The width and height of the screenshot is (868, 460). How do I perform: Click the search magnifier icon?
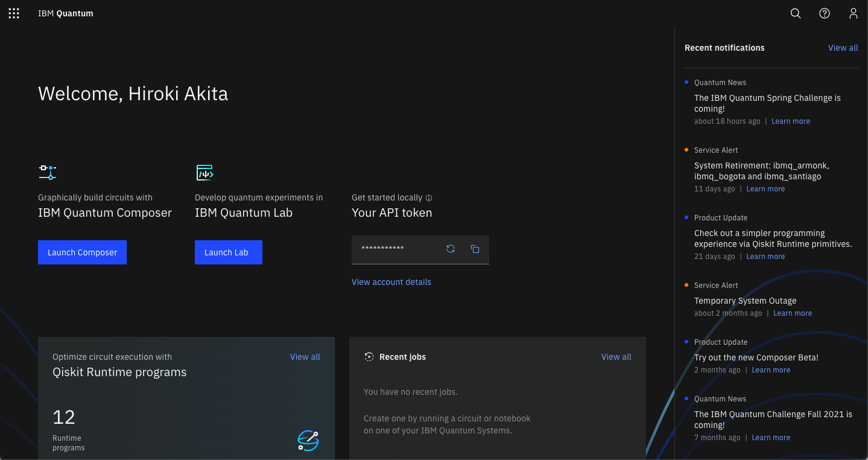[796, 13]
